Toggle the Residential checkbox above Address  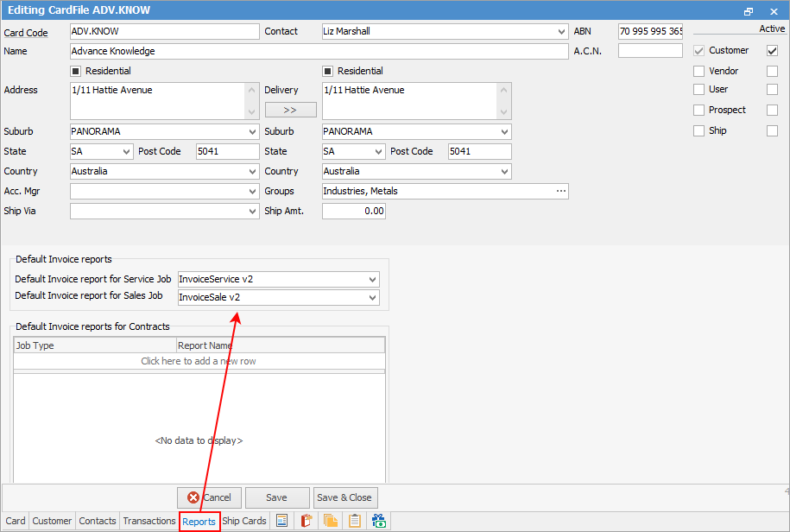[x=76, y=71]
